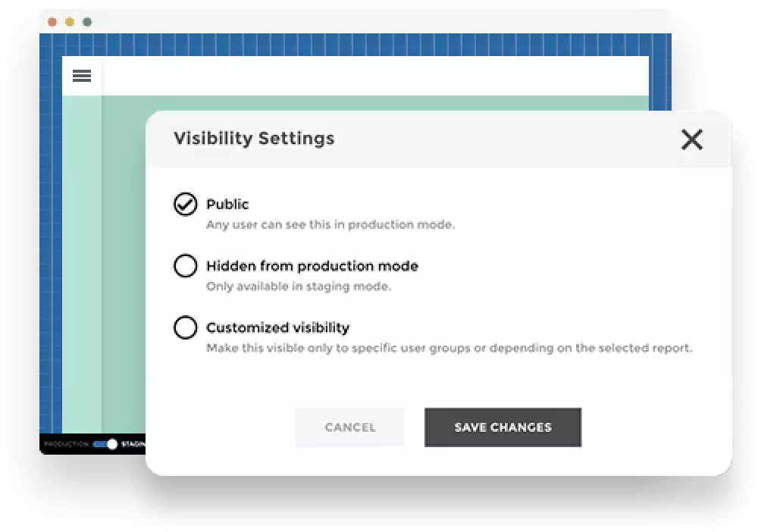Click the "Any user can see this" description
Image resolution: width=758 pixels, height=532 pixels.
pyautogui.click(x=330, y=225)
